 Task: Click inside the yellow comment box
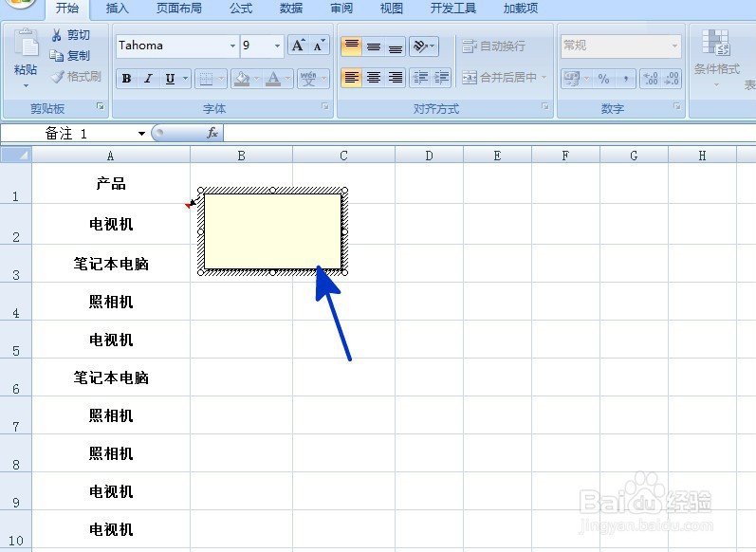click(272, 231)
